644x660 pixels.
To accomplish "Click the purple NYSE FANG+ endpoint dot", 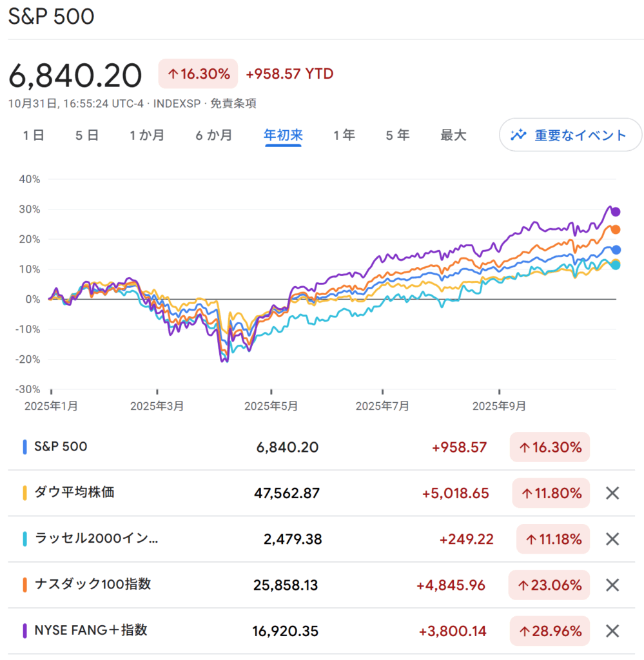I will (x=616, y=211).
